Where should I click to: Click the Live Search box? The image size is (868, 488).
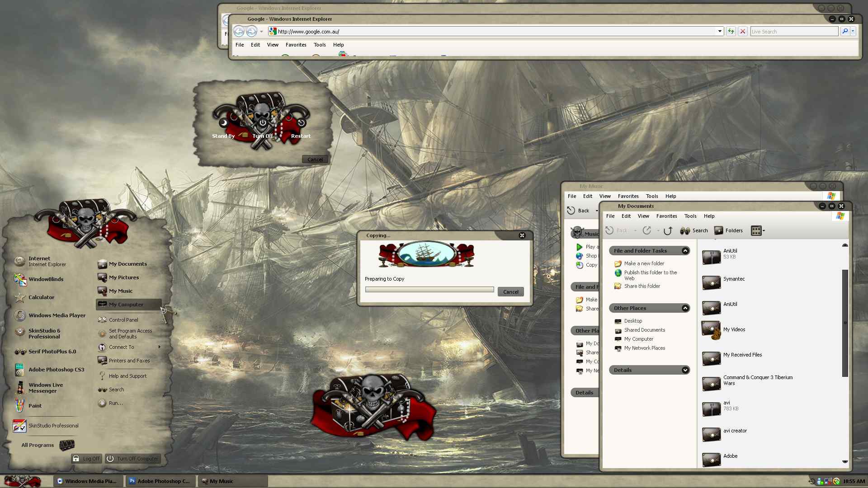(x=794, y=32)
